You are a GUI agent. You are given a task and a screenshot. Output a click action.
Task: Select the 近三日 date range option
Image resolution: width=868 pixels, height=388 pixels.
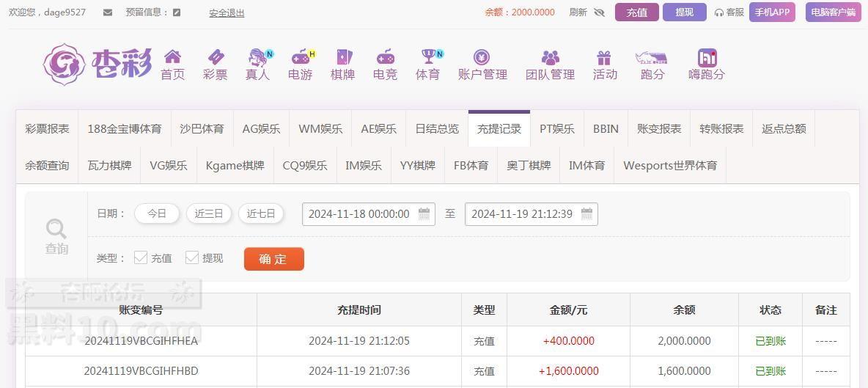208,213
